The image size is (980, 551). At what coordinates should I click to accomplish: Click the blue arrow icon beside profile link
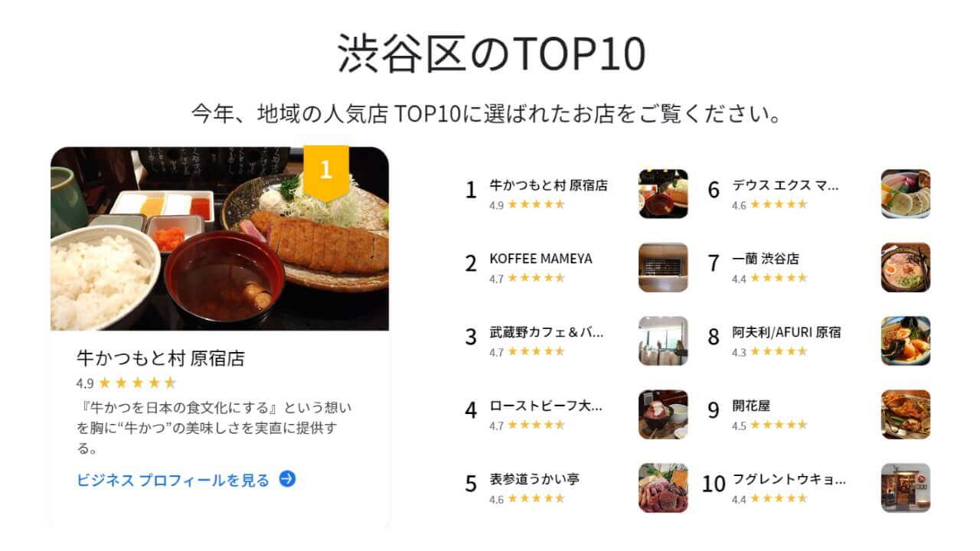(287, 480)
